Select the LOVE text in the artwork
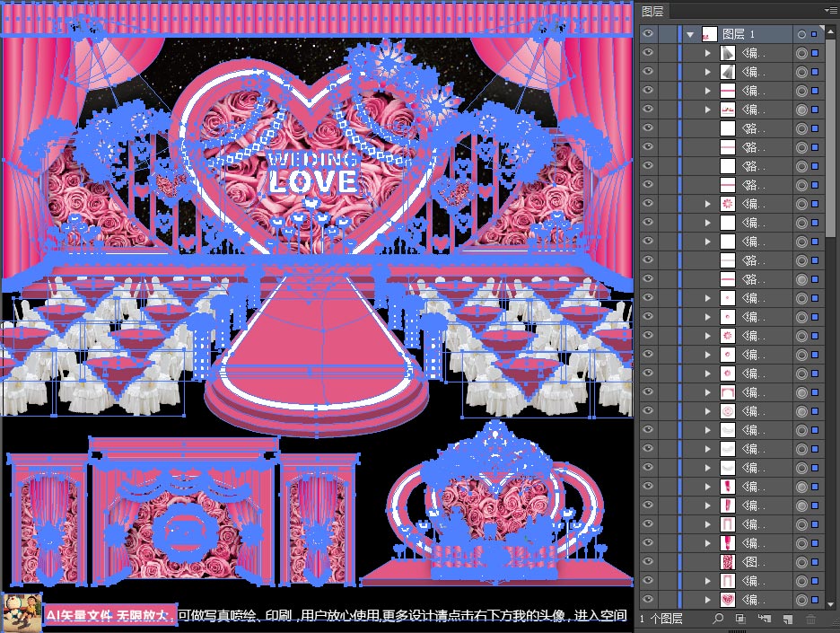Image resolution: width=840 pixels, height=633 pixels. 313,181
